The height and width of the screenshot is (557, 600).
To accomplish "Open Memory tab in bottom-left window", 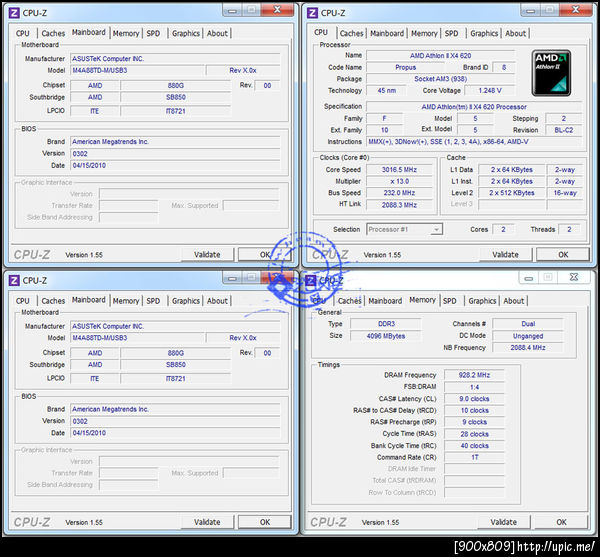I will pos(126,301).
